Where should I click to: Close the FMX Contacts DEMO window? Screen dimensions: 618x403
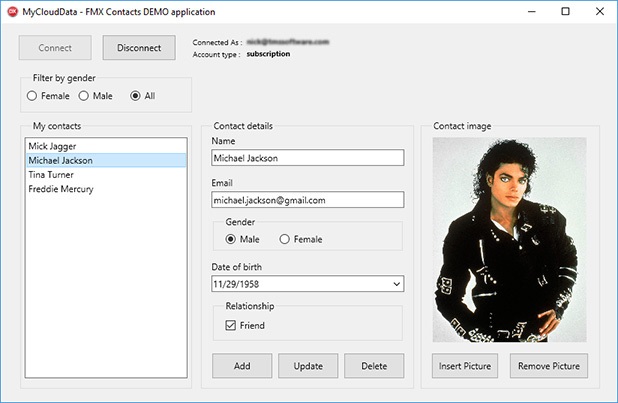click(600, 11)
